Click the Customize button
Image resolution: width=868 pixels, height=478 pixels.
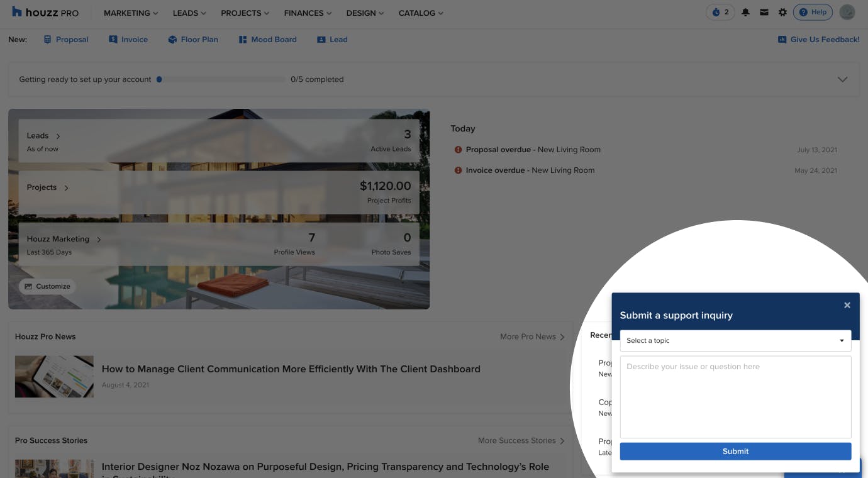tap(47, 286)
